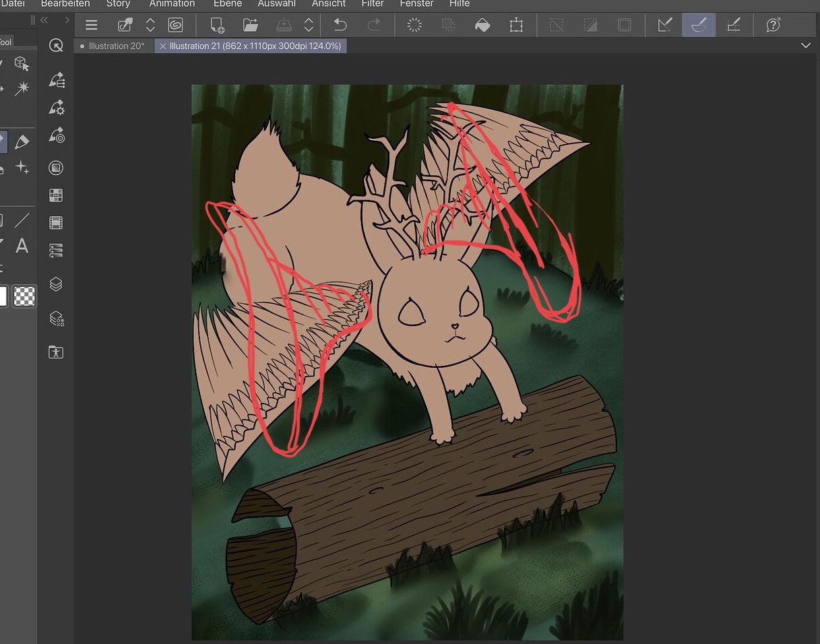Screen dimensions: 820x644
Task: Click the Undo arrow in the command bar
Action: point(340,26)
